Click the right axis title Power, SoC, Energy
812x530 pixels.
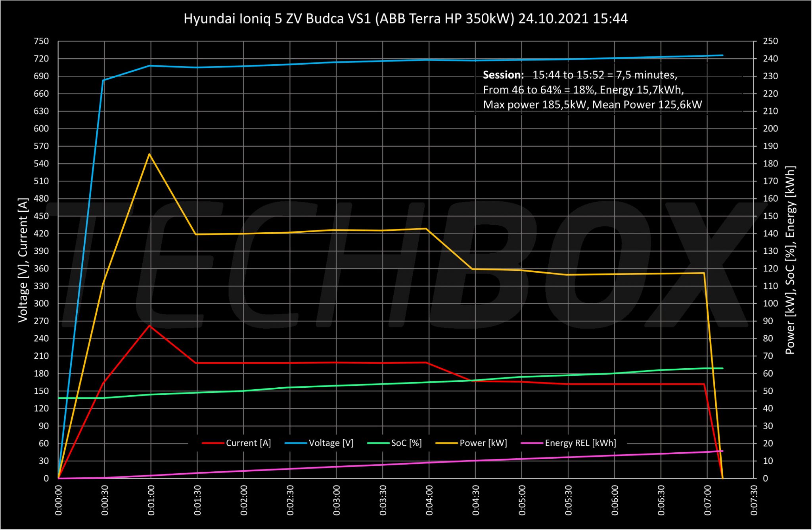click(790, 260)
